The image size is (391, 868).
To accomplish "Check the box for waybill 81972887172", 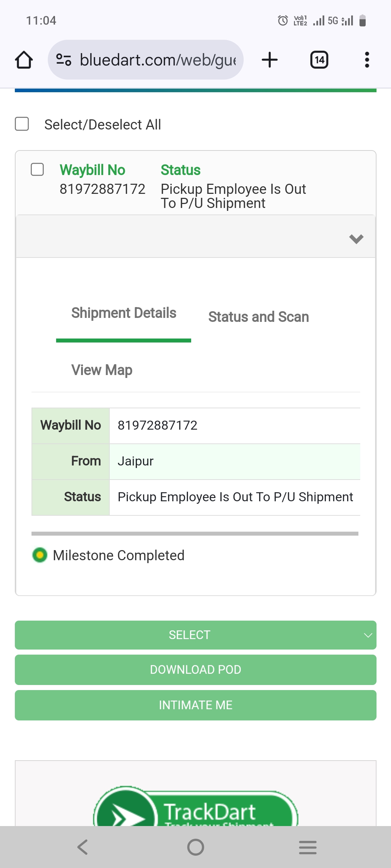I will click(x=37, y=169).
